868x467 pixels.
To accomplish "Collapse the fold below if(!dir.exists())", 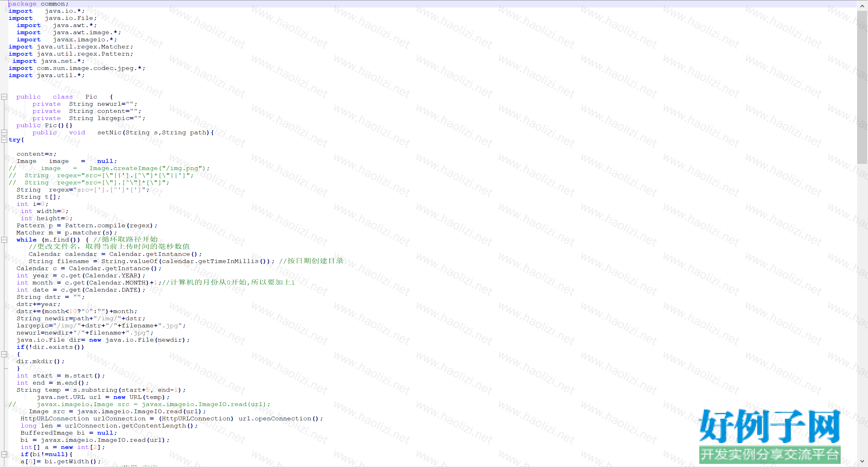I will (x=4, y=354).
